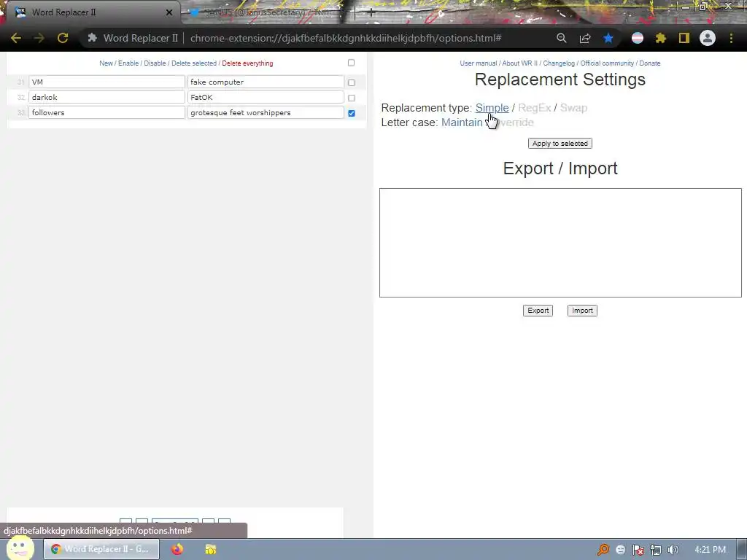Toggle the browser side panel icon
The height and width of the screenshot is (560, 747).
click(x=684, y=38)
